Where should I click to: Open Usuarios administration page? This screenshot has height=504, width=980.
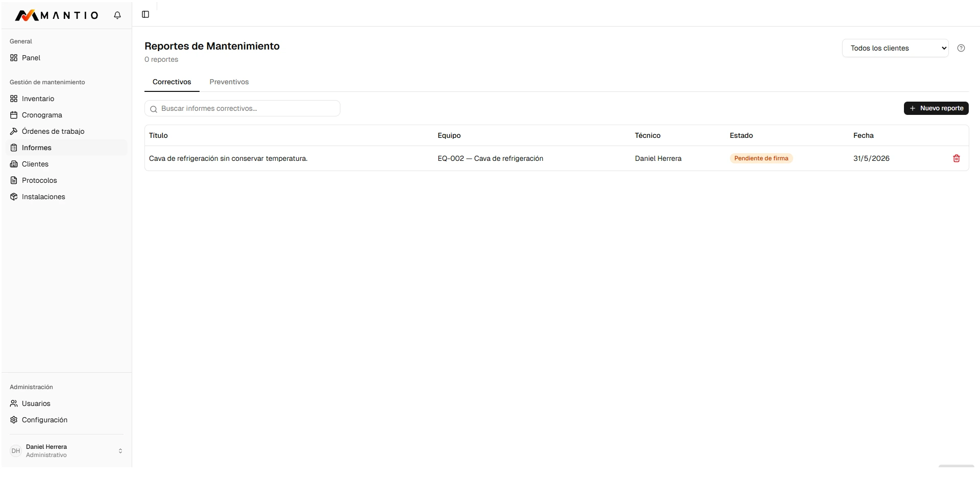pos(67,403)
